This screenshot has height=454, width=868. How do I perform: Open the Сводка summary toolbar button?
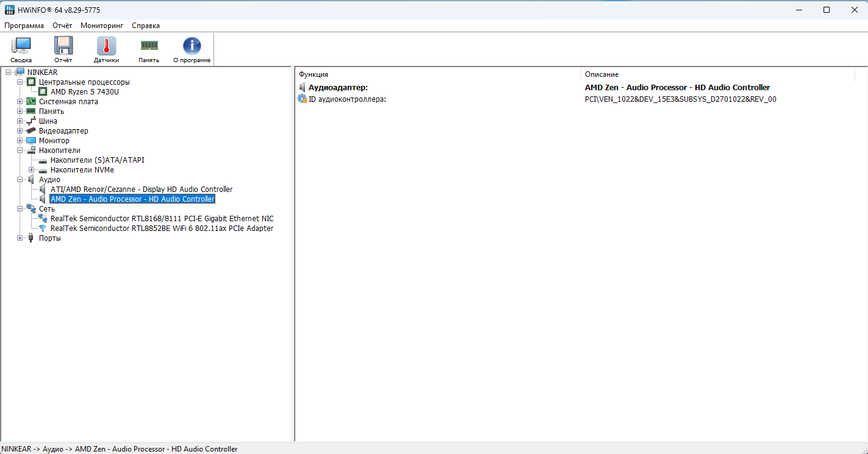point(21,49)
